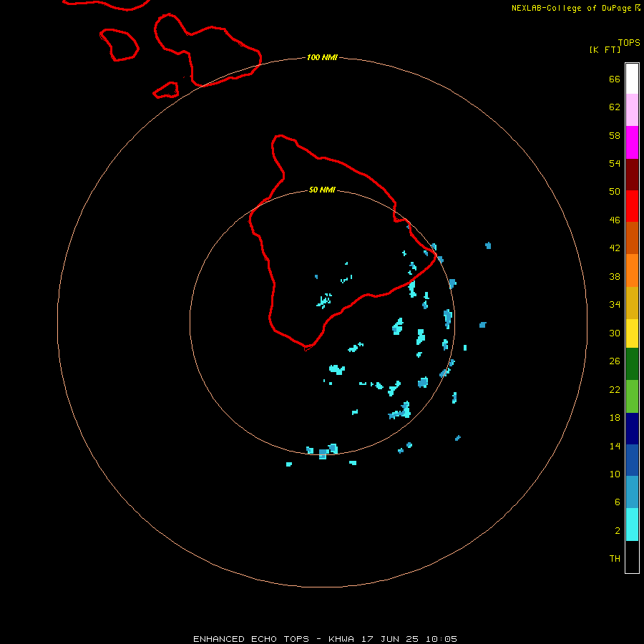Click the legend value 14
The image size is (644, 644).
pyautogui.click(x=615, y=446)
